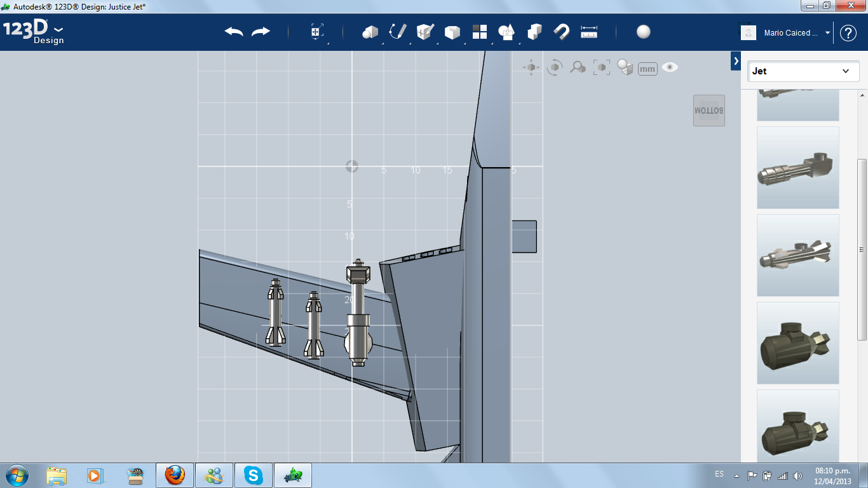The width and height of the screenshot is (868, 488).
Task: Select the first dark engine thumbnail
Action: click(x=798, y=343)
